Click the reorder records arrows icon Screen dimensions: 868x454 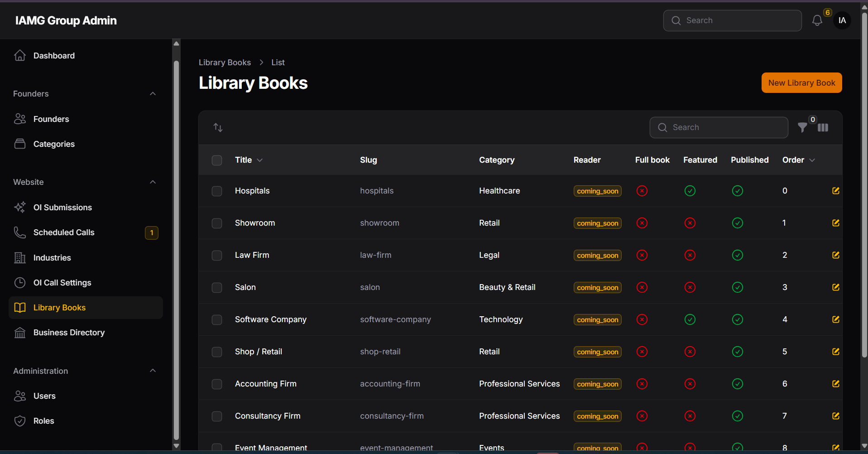pos(218,128)
